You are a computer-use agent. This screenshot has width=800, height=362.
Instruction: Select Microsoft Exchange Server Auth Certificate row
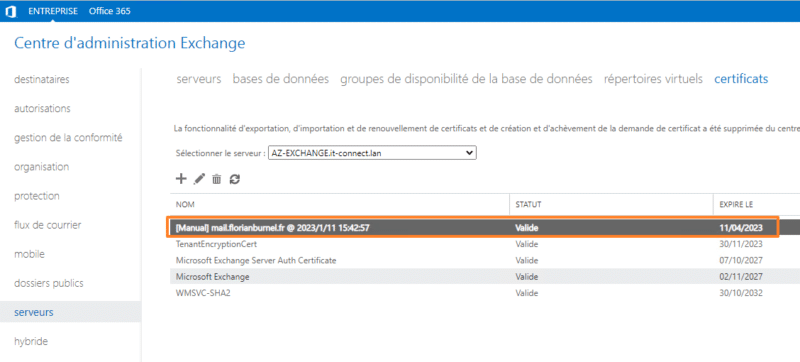pyautogui.click(x=485, y=261)
